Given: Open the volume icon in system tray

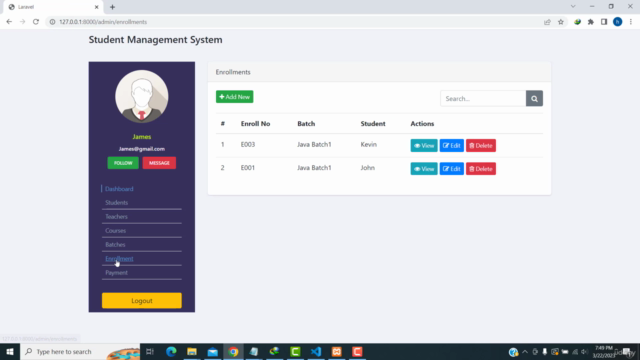Looking at the screenshot, I should click(x=584, y=351).
